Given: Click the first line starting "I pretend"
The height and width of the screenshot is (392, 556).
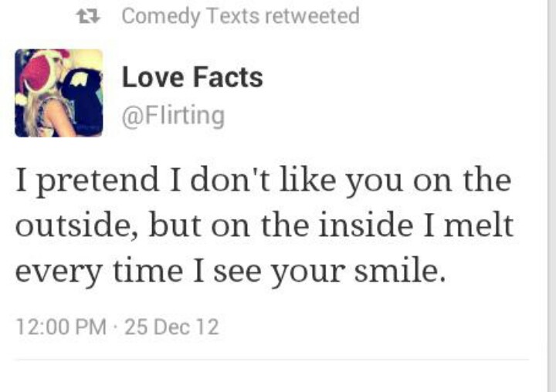Looking at the screenshot, I should (263, 181).
